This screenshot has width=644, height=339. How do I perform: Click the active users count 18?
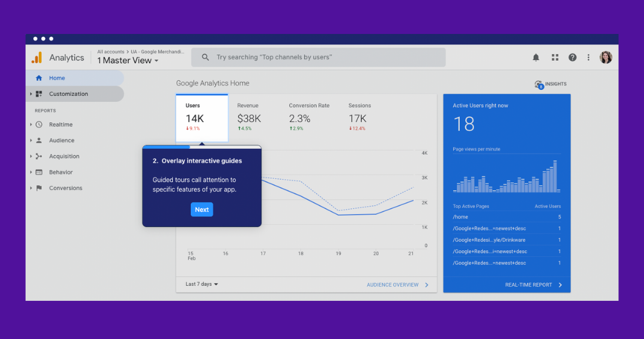pos(464,124)
